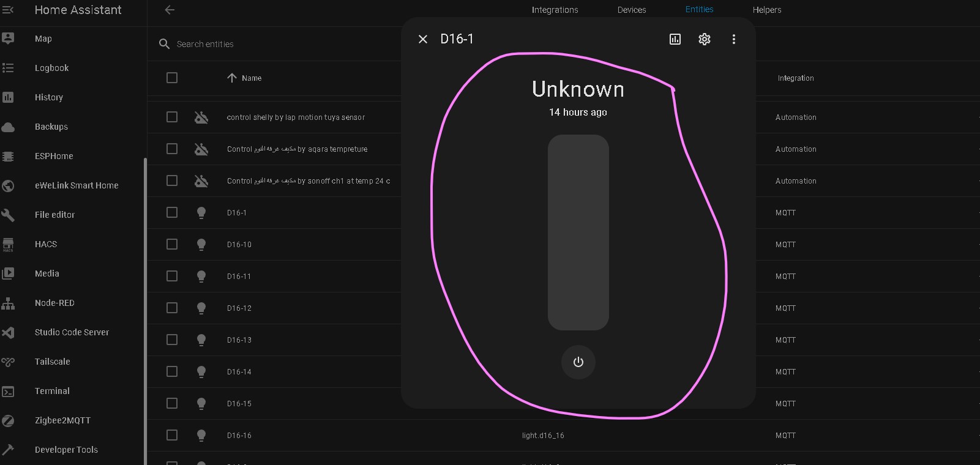This screenshot has width=980, height=465.
Task: Open ESPHome from the sidebar
Action: coord(54,156)
